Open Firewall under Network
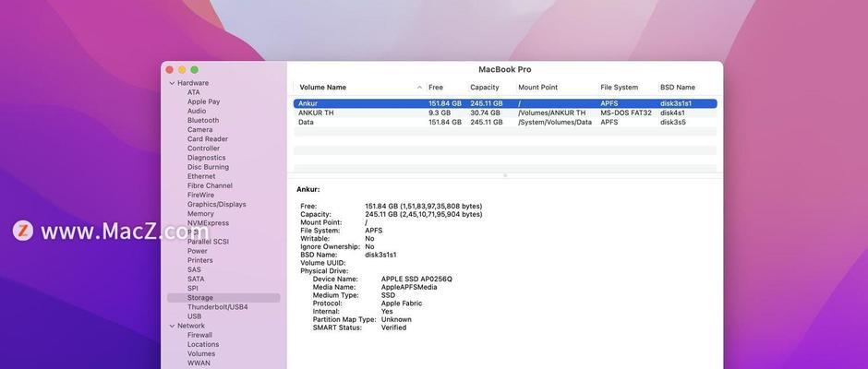The width and height of the screenshot is (868, 369). pos(199,335)
